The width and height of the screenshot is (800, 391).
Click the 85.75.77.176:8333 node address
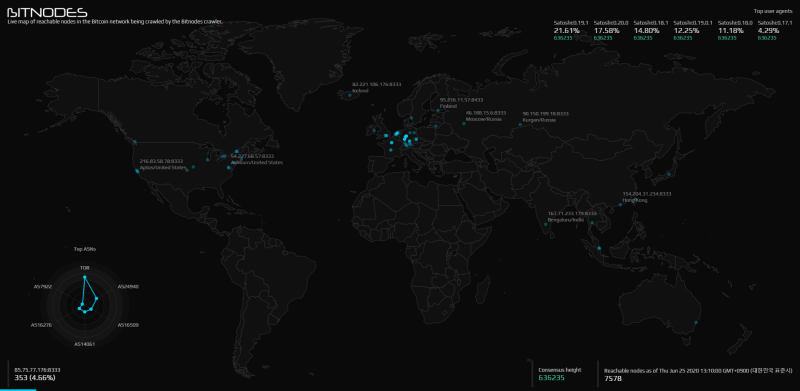click(x=37, y=369)
